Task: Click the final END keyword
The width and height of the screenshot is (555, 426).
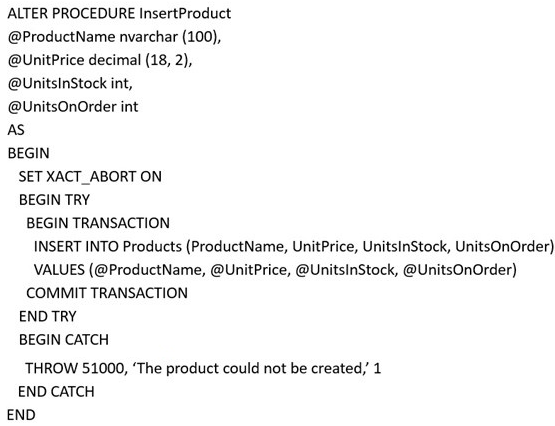Action: 21,415
